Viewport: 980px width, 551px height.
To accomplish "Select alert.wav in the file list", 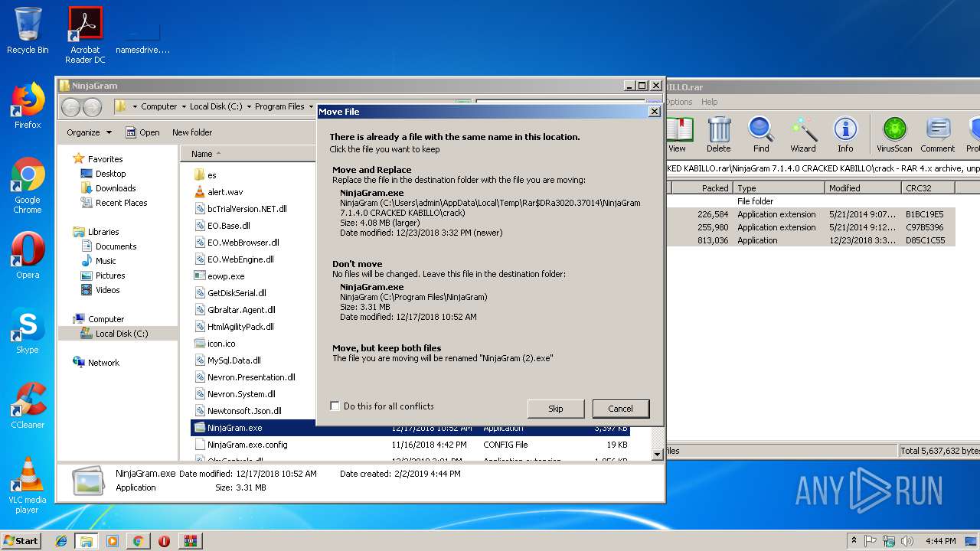I will (225, 192).
